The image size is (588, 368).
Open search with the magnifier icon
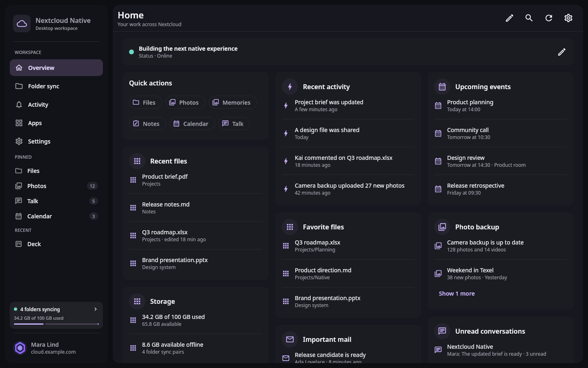coord(529,18)
